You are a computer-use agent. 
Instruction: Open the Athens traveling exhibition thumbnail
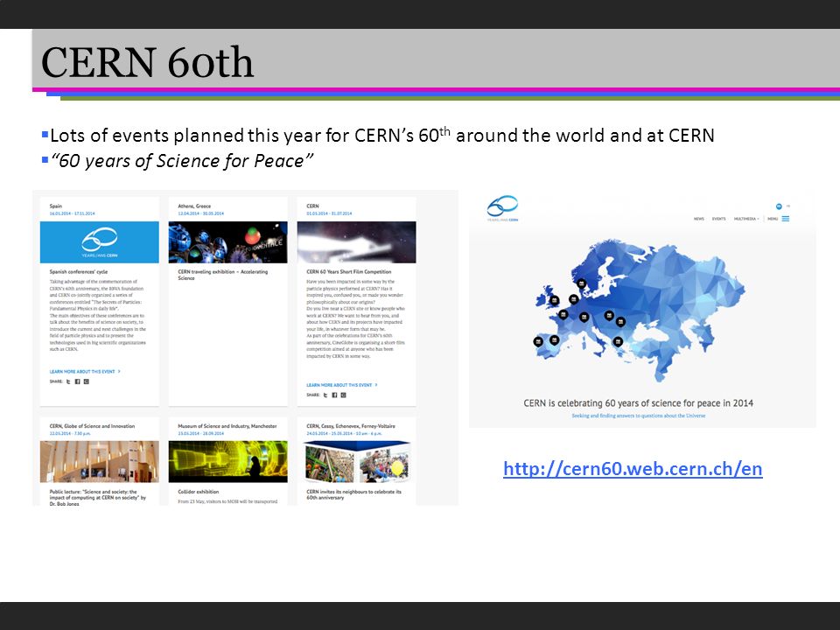click(227, 242)
